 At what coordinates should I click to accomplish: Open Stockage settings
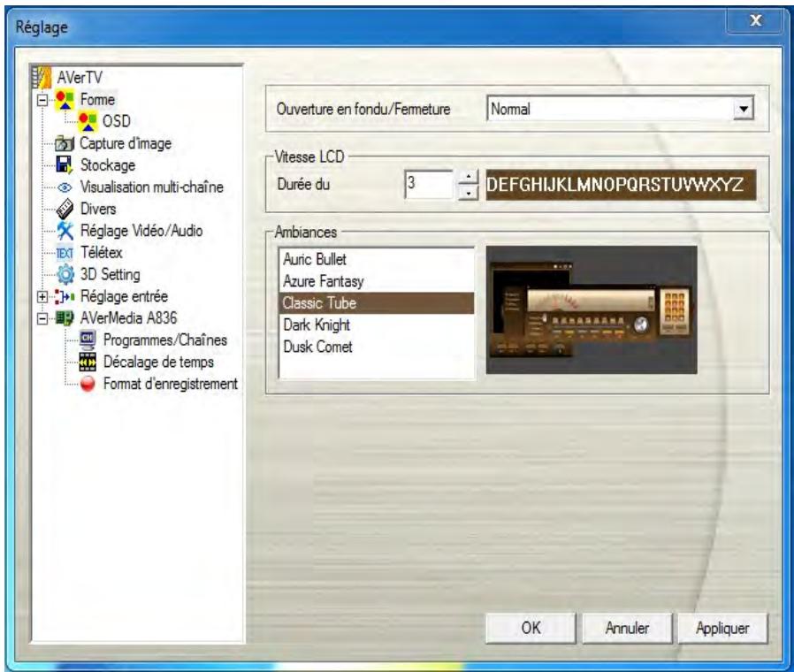108,165
